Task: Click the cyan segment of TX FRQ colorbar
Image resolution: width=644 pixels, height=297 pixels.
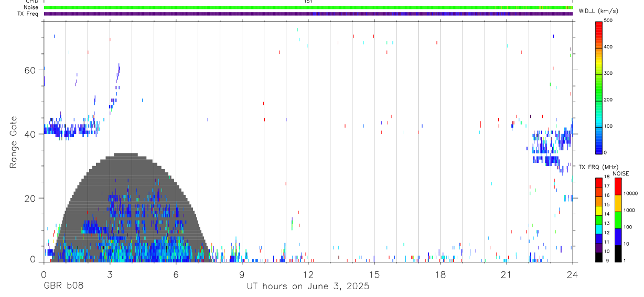Action: 598,229
